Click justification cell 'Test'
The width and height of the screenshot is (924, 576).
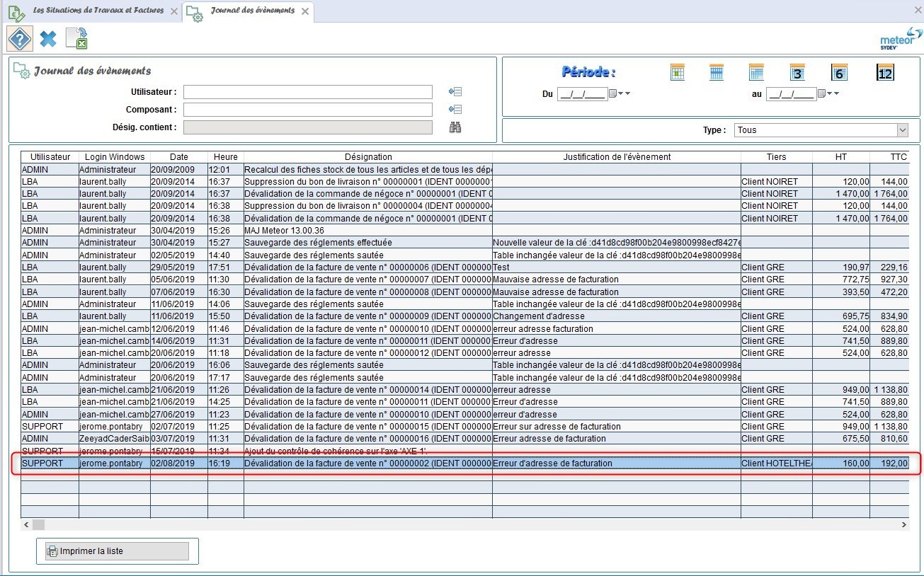[617, 267]
